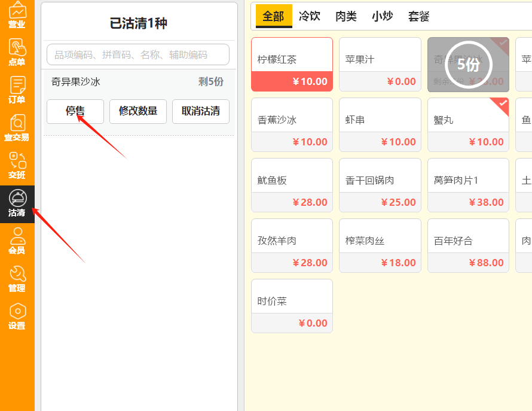Select the 鱿鱼板 dish card

click(292, 185)
